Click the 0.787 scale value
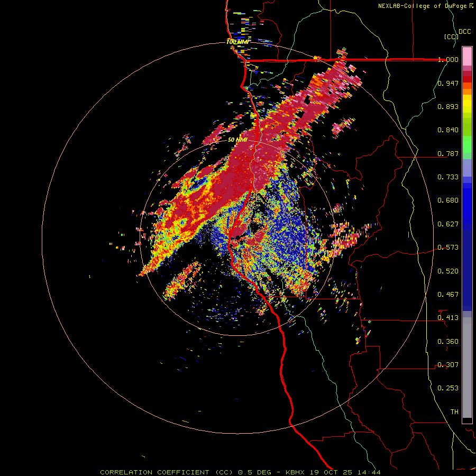Screen dimensions: 476x476 tap(448, 153)
